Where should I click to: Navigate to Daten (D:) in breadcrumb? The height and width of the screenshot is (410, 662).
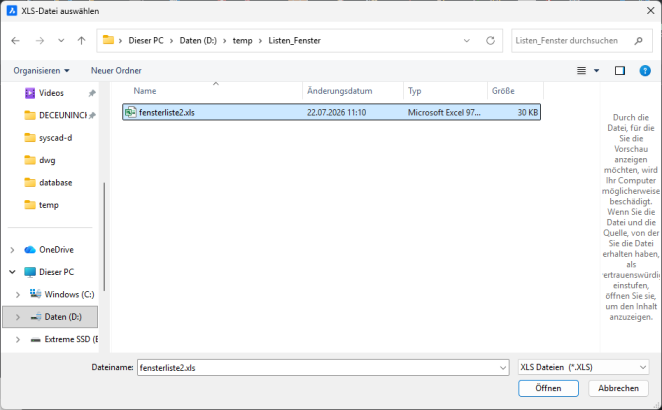point(198,41)
